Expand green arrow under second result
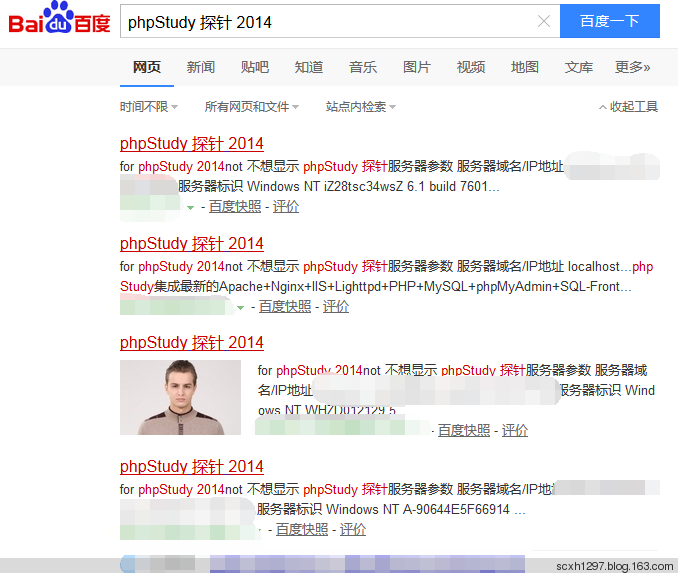Viewport: 678px width, 573px height. pos(240,307)
